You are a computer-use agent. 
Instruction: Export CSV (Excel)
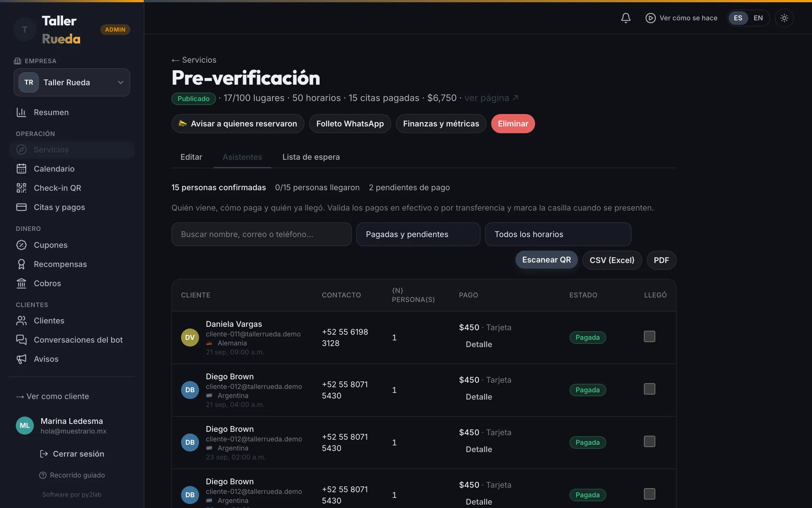(612, 260)
